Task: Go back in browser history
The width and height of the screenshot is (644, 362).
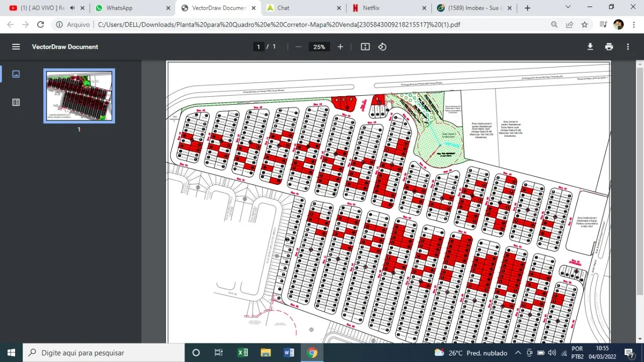Action: (10, 24)
